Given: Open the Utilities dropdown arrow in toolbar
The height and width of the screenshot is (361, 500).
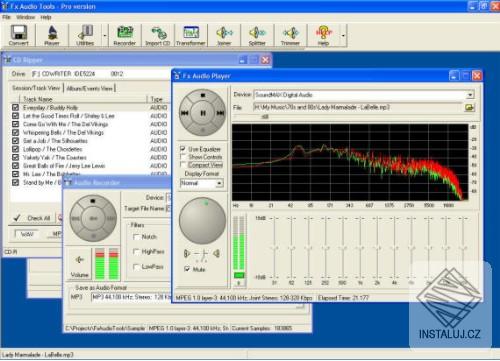Looking at the screenshot, I should click(x=105, y=35).
